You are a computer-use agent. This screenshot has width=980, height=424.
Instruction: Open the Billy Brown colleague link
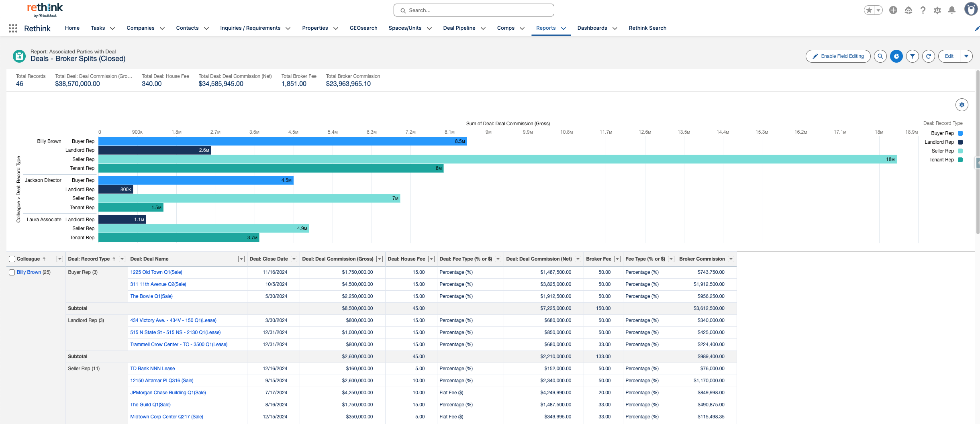29,272
